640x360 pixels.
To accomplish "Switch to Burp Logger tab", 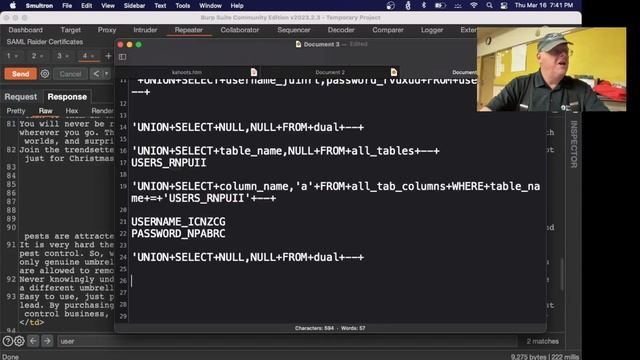I will pyautogui.click(x=432, y=30).
